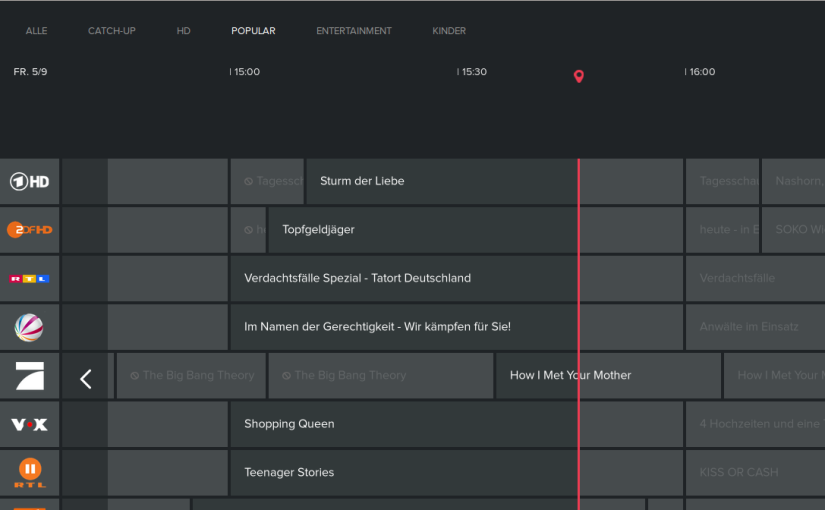Click blocked icon on second Big Bang Theory
The width and height of the screenshot is (825, 510).
pyautogui.click(x=286, y=376)
